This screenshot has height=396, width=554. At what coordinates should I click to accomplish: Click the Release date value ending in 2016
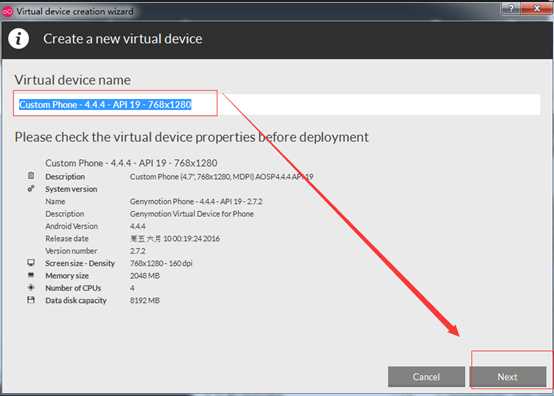click(x=175, y=238)
